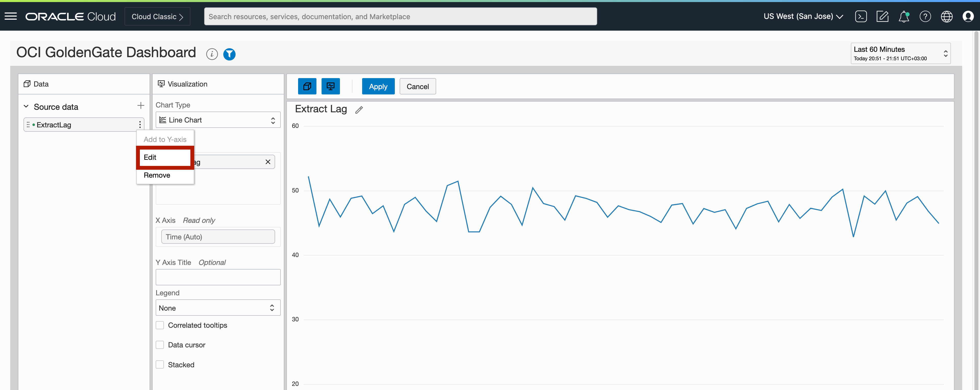
Task: Check the Stacked option
Action: click(x=160, y=364)
